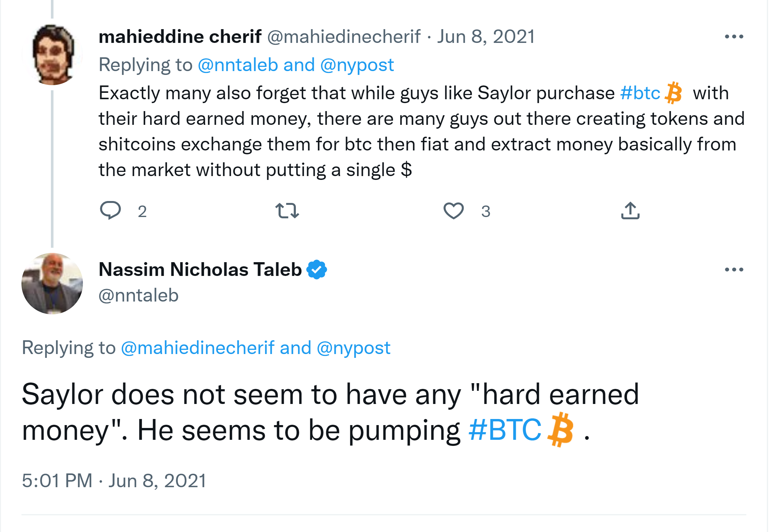Image resolution: width=771 pixels, height=532 pixels.
Task: Click the Bitcoin emoji beside #btc hashtag
Action: click(673, 93)
